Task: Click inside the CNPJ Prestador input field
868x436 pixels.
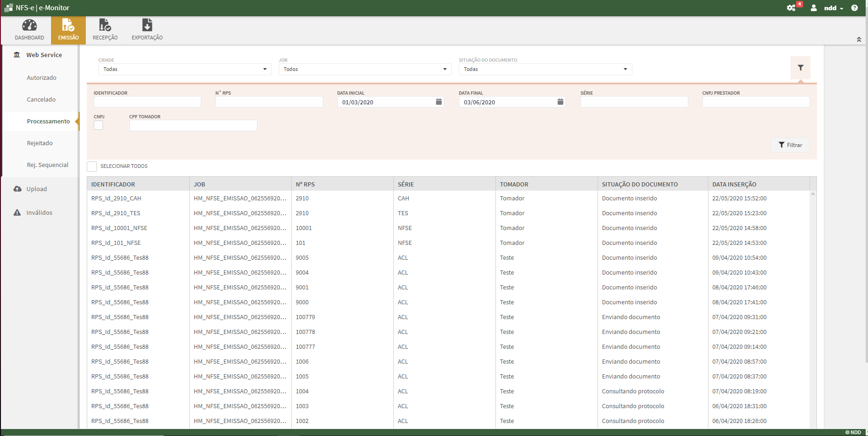Action: coord(756,102)
